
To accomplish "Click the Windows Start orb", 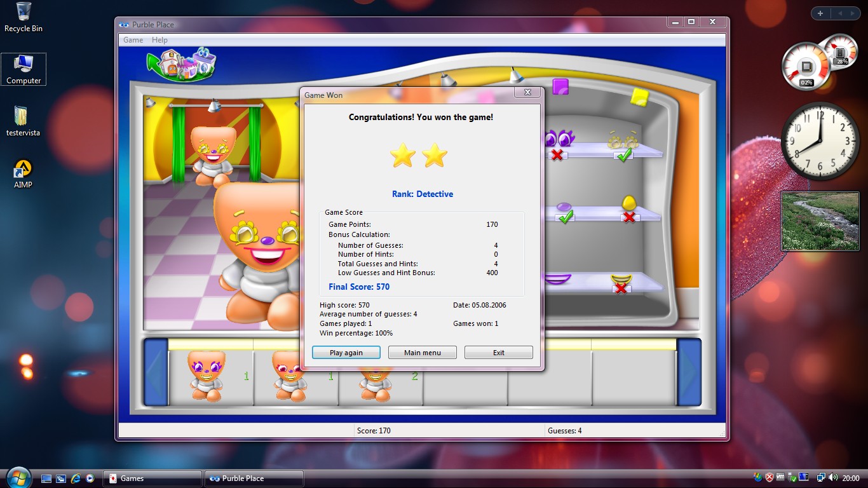I will (18, 478).
